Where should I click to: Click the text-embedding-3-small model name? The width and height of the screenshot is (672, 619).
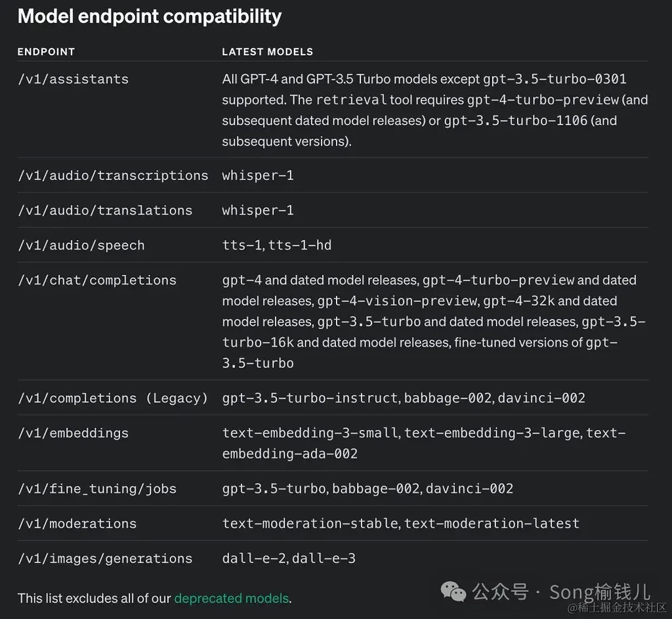pos(310,433)
